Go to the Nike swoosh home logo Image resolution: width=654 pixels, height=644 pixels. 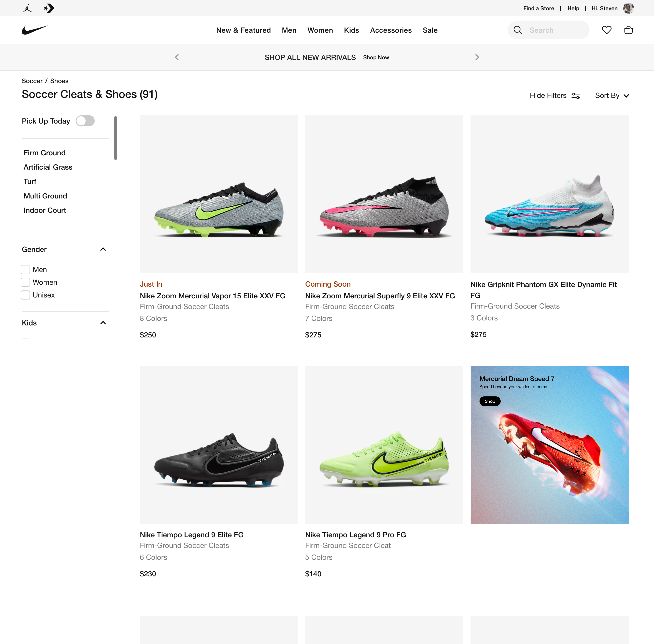pyautogui.click(x=35, y=30)
